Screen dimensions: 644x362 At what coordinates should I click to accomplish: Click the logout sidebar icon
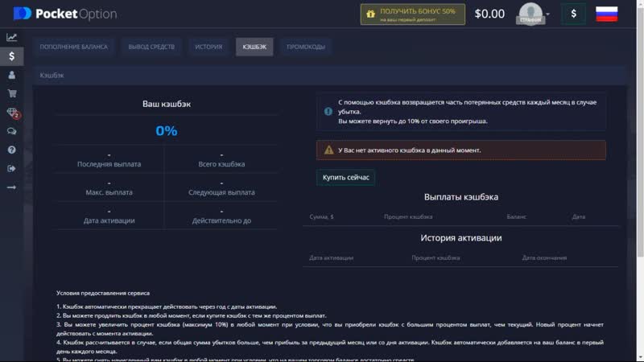coord(11,168)
